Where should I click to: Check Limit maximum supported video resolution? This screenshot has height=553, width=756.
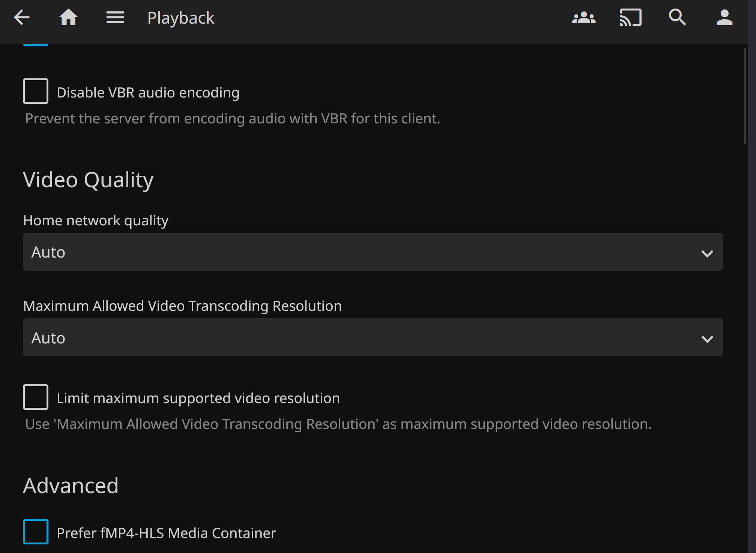pos(36,397)
